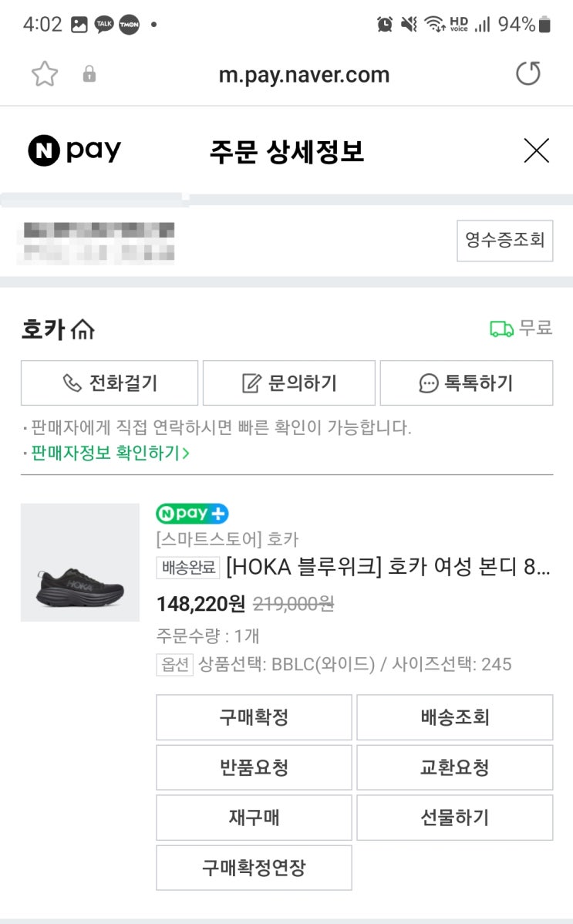
Task: Tap the site security lock icon
Action: pyautogui.click(x=89, y=75)
